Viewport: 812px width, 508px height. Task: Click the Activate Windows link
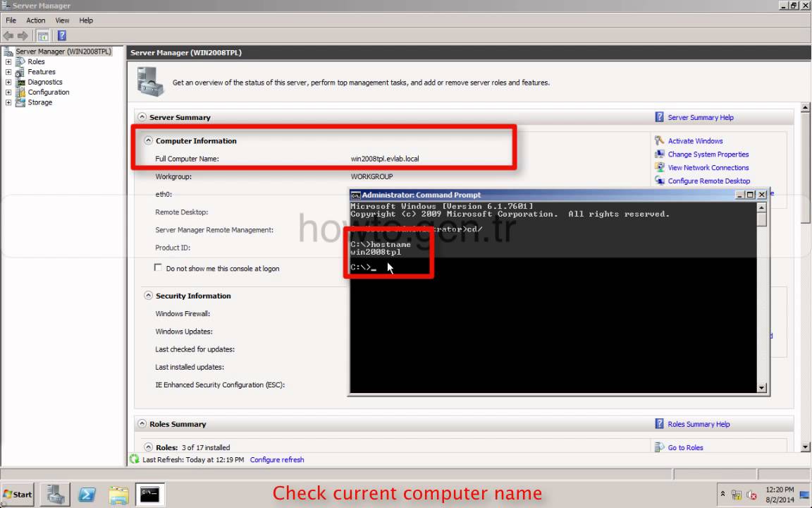click(695, 141)
